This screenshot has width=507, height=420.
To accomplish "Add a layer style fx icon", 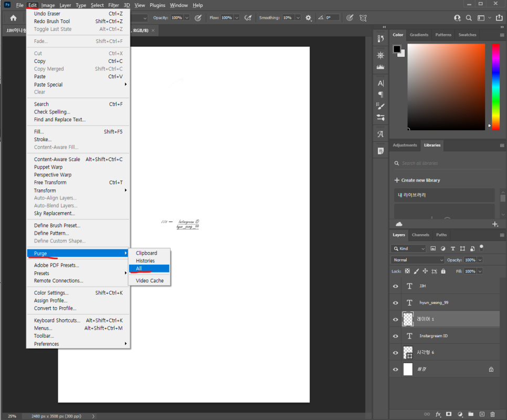I will pyautogui.click(x=438, y=414).
